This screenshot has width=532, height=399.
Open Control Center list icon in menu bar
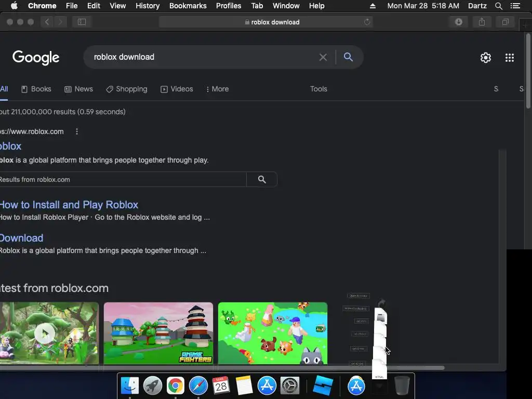pyautogui.click(x=515, y=6)
